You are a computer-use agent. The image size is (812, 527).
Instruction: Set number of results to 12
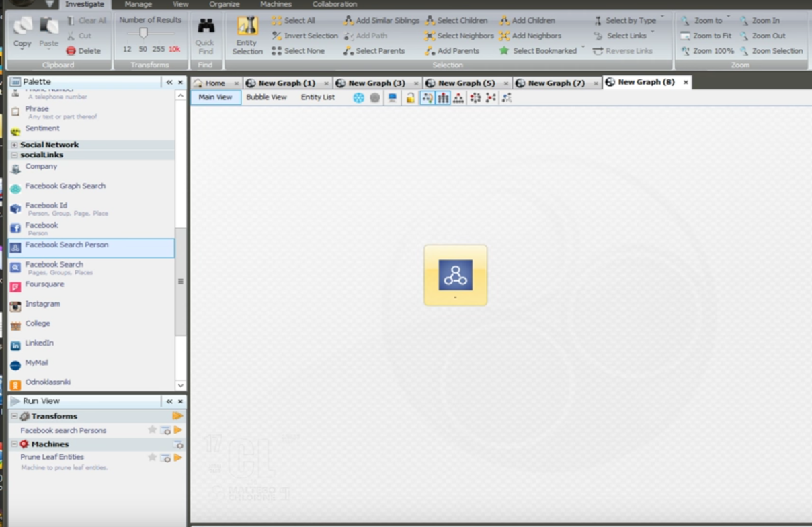point(127,49)
